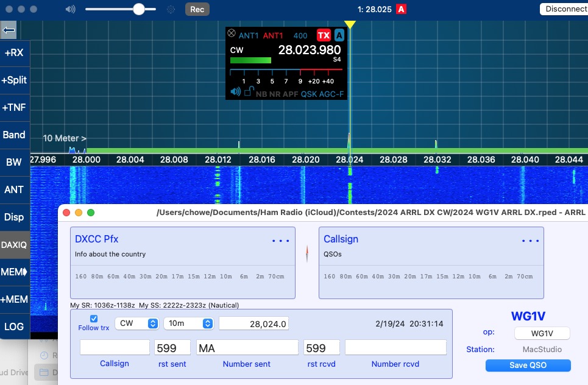Open the settings gear in the top bar

coord(171,9)
